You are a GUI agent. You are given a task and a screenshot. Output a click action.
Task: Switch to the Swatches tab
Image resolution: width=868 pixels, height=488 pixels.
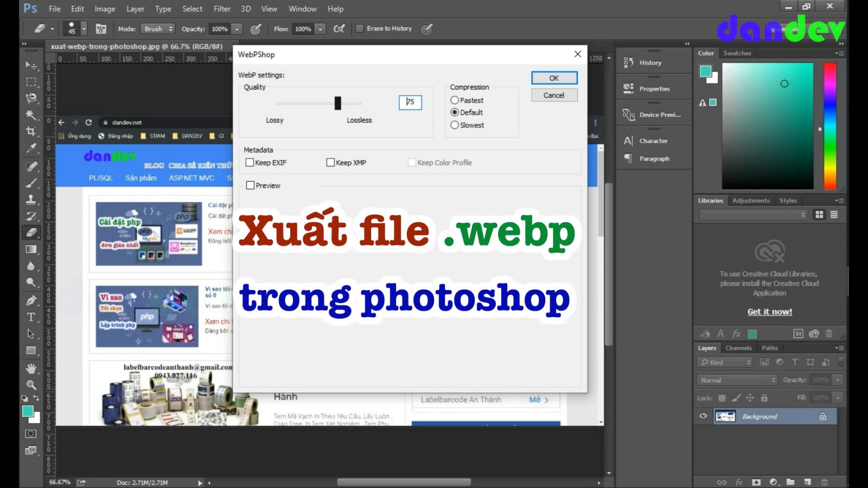pos(737,53)
